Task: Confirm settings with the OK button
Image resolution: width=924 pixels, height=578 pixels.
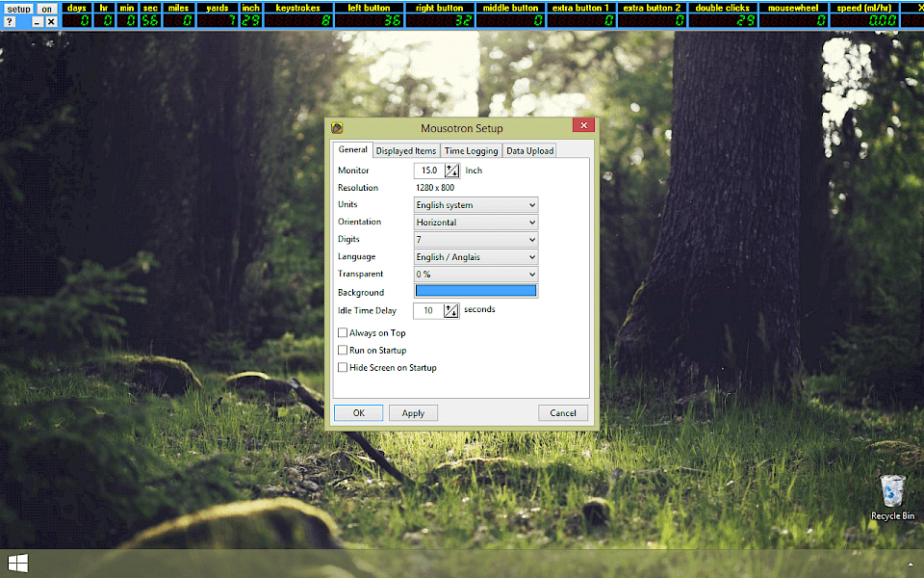Action: click(x=358, y=413)
